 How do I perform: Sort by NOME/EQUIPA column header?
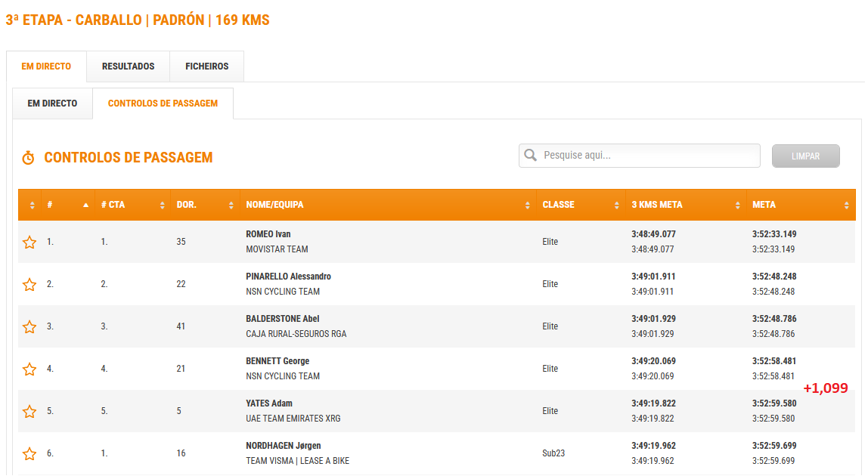pos(386,205)
